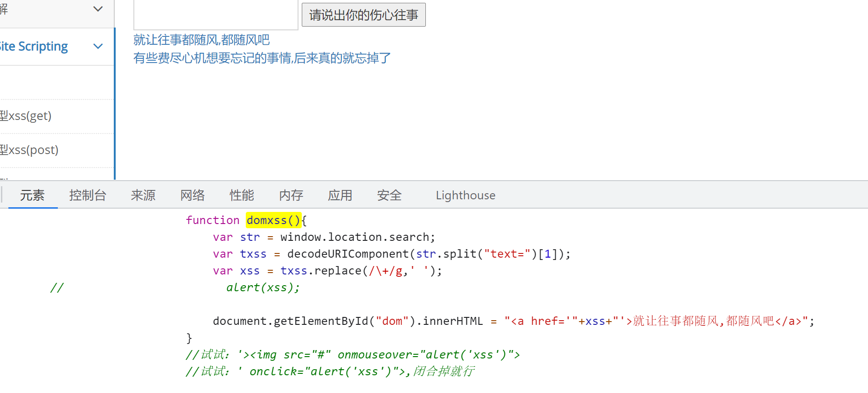Click the comment containing img src onmouseover
The height and width of the screenshot is (393, 868).
[353, 355]
